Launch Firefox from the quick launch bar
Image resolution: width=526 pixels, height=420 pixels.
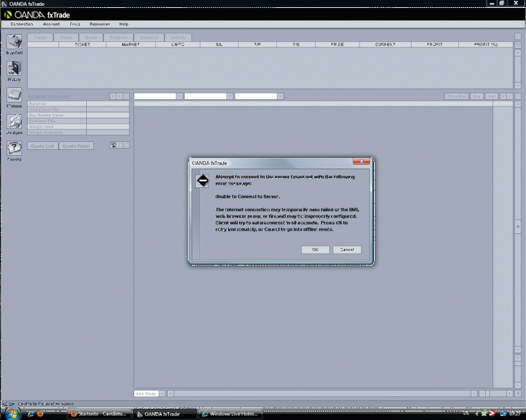[x=40, y=413]
